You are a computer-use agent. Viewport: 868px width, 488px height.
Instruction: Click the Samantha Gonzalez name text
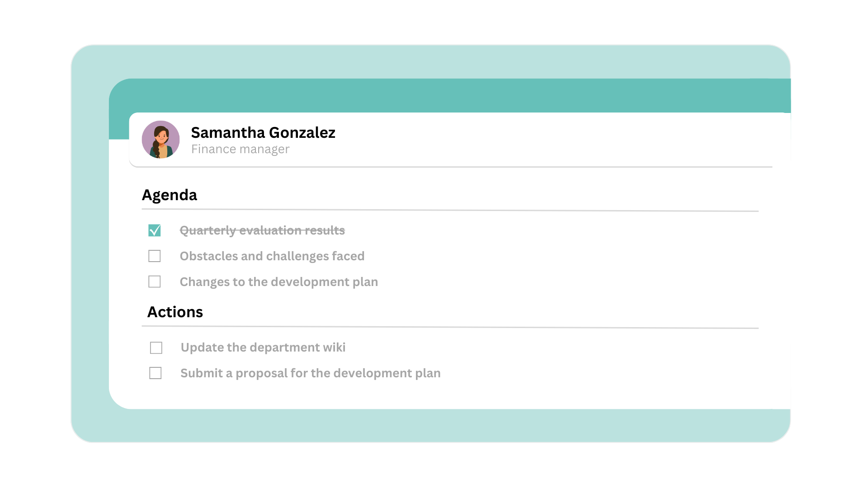pyautogui.click(x=263, y=133)
